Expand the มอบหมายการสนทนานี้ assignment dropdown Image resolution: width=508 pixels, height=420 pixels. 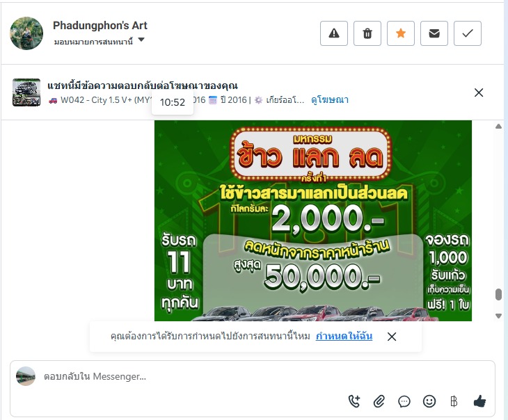tap(99, 41)
